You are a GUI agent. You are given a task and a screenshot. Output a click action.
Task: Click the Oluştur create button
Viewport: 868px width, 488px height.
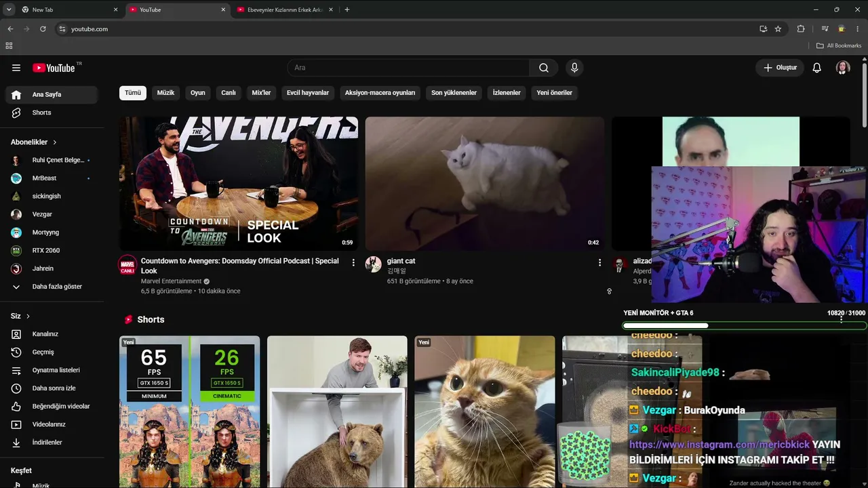pyautogui.click(x=780, y=68)
